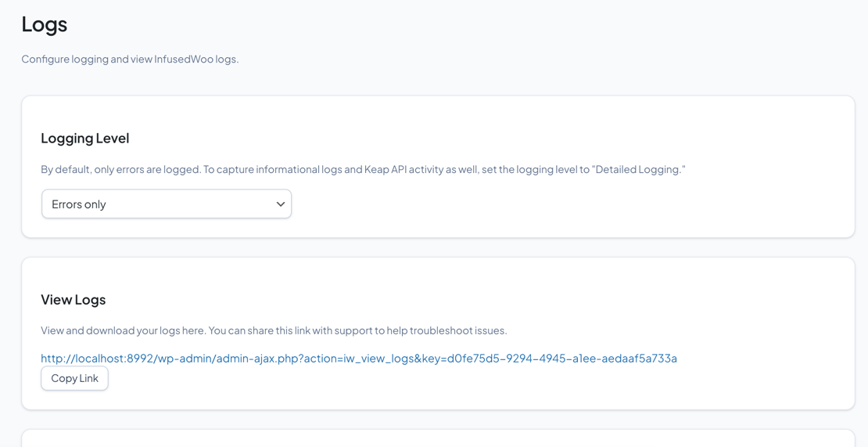Click the Logging Level section title
This screenshot has height=447, width=868.
85,139
